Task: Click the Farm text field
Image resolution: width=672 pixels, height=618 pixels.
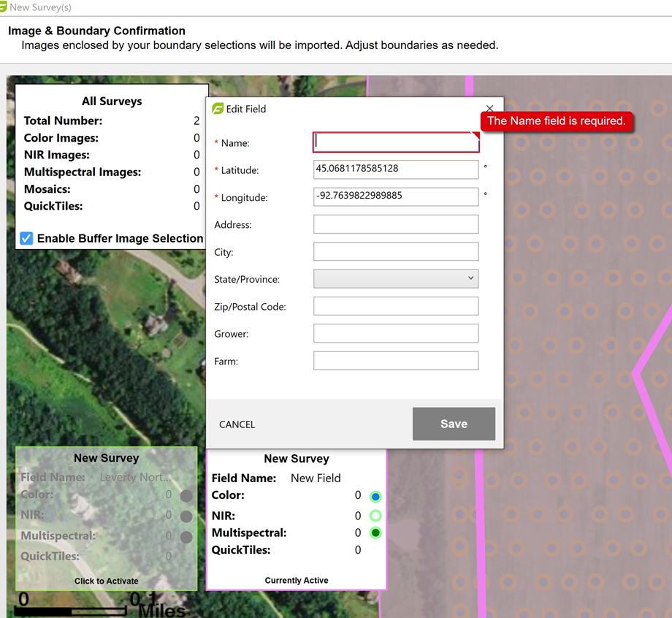Action: (396, 361)
